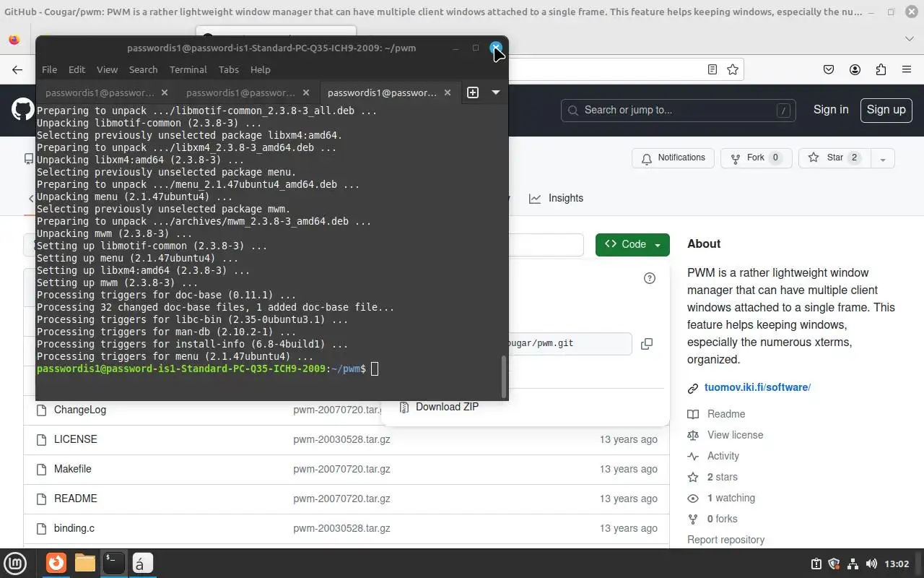The width and height of the screenshot is (924, 578).
Task: Click GitHub Sign up button
Action: click(x=886, y=110)
